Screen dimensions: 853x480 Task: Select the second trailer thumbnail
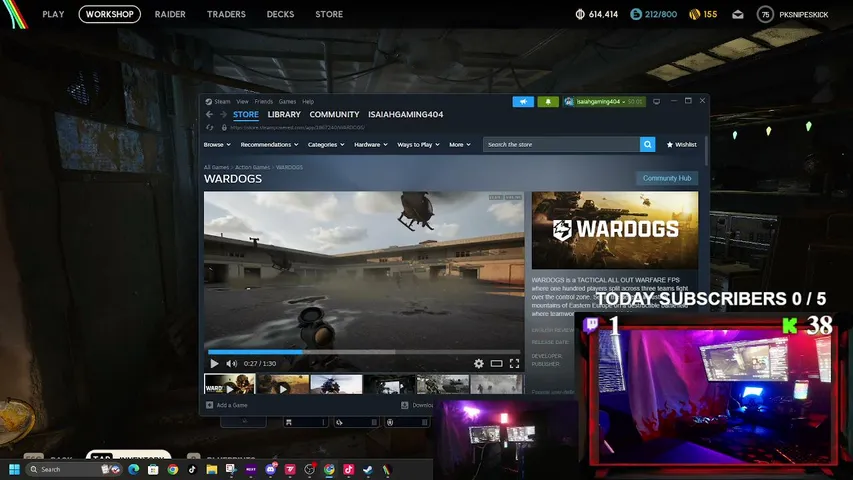283,384
